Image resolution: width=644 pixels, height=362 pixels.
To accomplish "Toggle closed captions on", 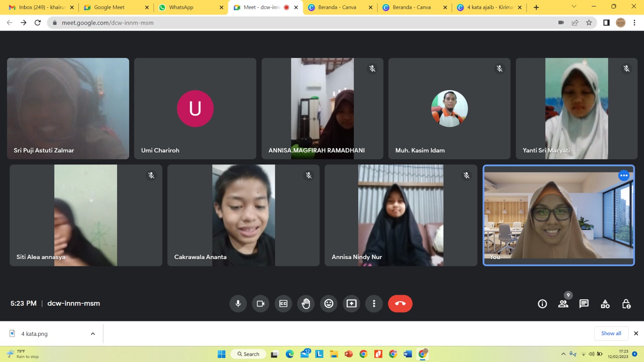I will tap(283, 304).
